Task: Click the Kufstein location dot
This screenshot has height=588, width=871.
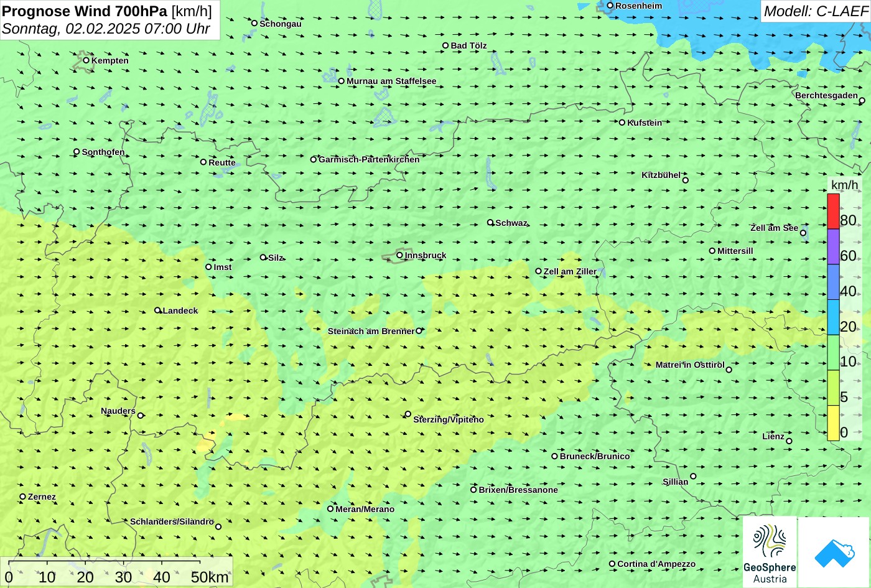Action: click(x=622, y=123)
